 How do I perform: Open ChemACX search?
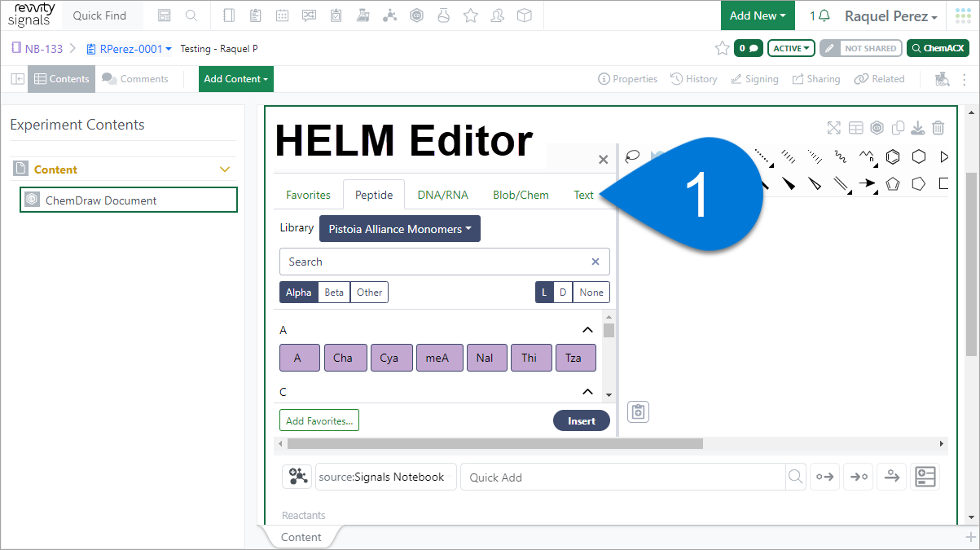(938, 48)
